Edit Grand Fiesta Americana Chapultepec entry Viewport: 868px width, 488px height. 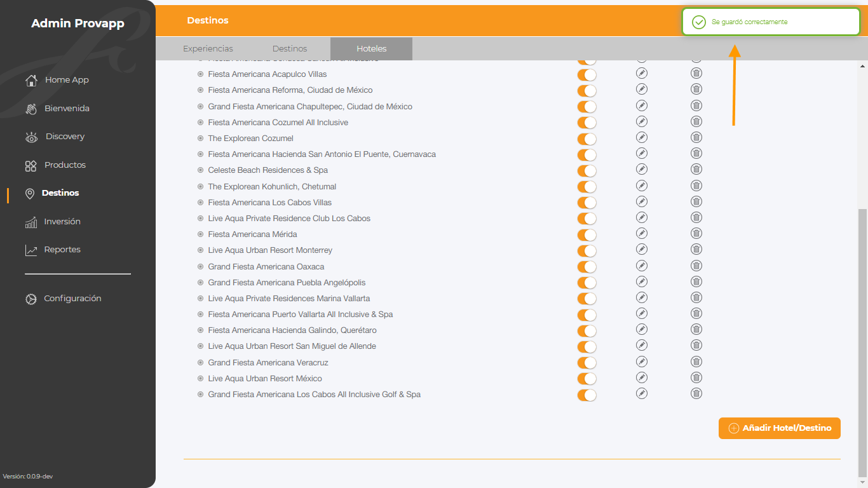tap(642, 105)
